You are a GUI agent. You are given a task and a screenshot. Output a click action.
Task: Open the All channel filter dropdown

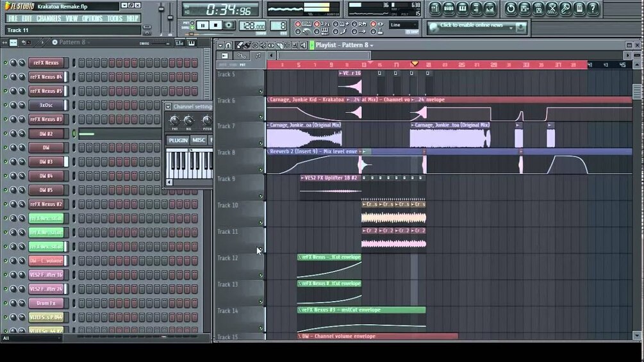[x=32, y=338]
